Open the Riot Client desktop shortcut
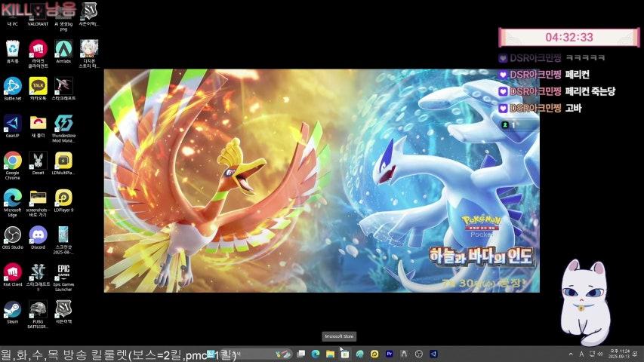The image size is (644, 362). (x=13, y=275)
